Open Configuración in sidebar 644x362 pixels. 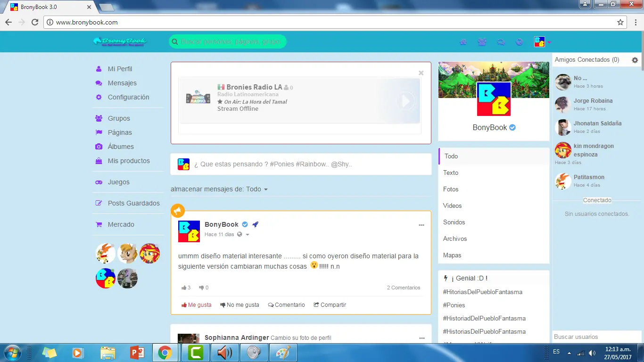tap(128, 97)
